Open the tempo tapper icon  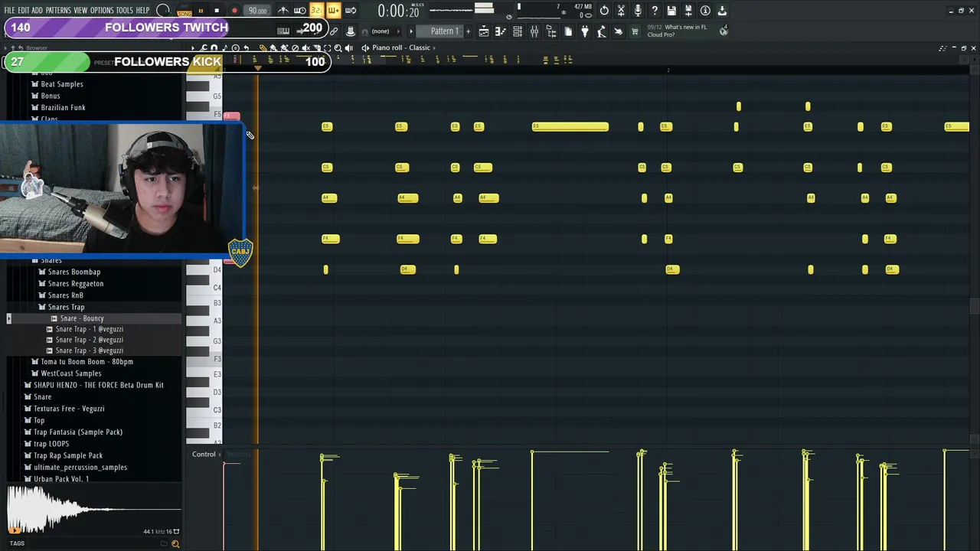coord(602,31)
